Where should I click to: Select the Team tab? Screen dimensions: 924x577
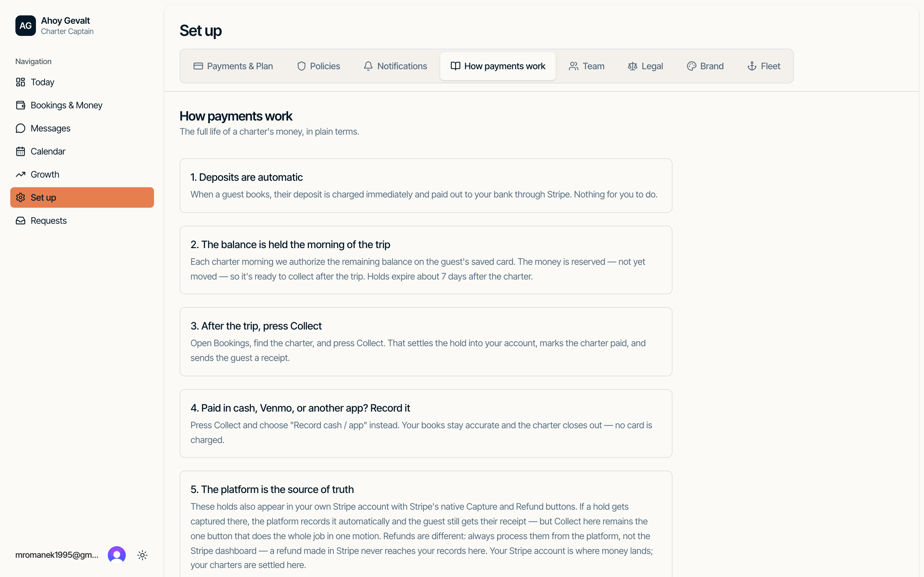[586, 66]
